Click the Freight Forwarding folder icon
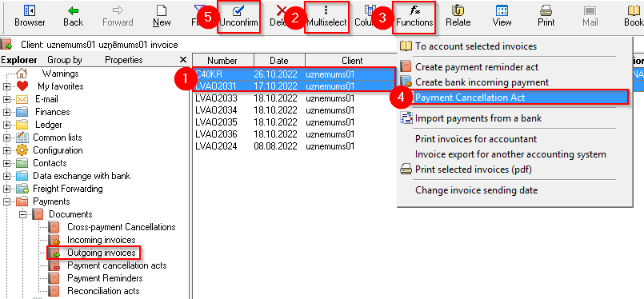The width and height of the screenshot is (644, 299). (x=22, y=189)
